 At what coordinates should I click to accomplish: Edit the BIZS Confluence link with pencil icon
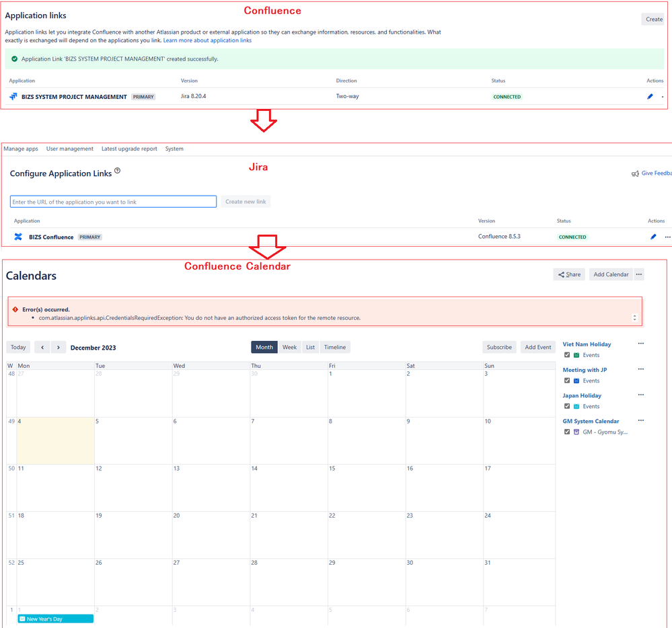click(x=653, y=237)
